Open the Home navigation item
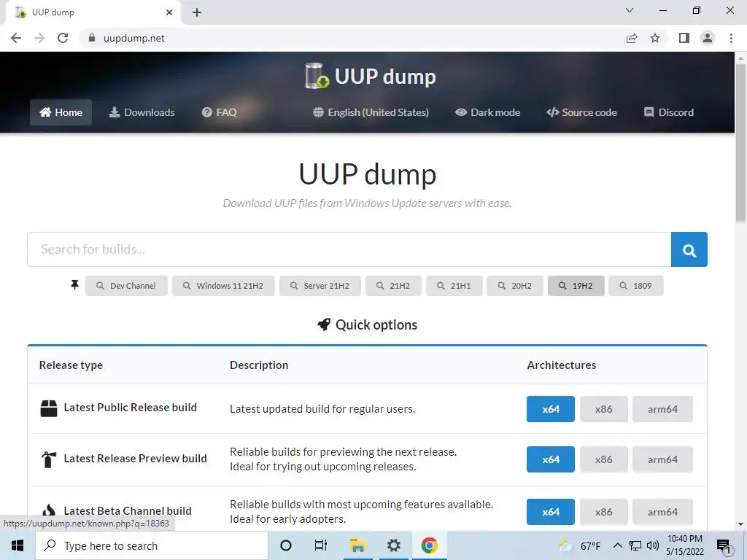Screen dimensions: 747x560 pyautogui.click(x=61, y=112)
